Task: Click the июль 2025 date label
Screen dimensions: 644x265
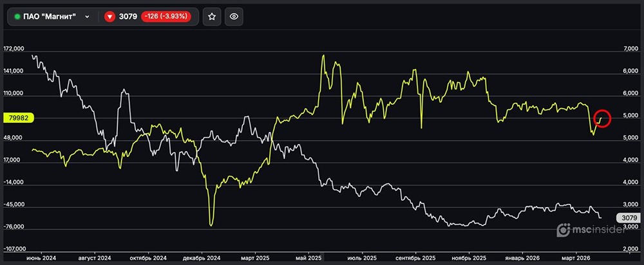Action: pyautogui.click(x=362, y=258)
